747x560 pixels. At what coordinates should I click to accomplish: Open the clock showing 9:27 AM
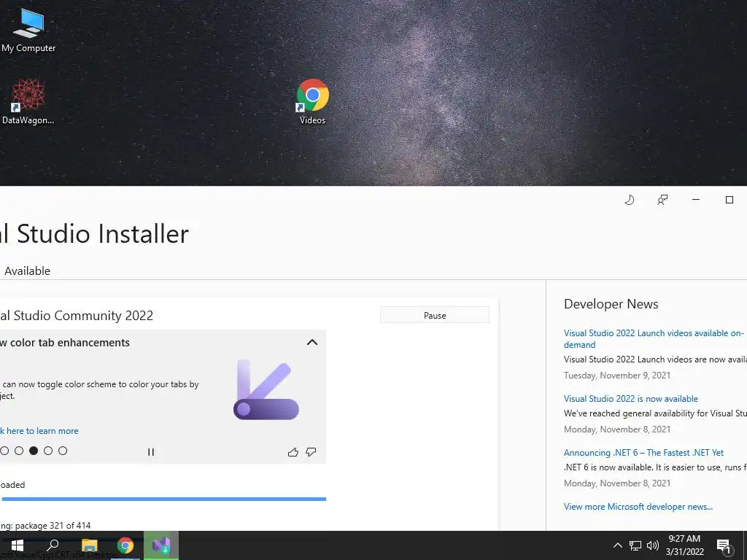coord(684,545)
